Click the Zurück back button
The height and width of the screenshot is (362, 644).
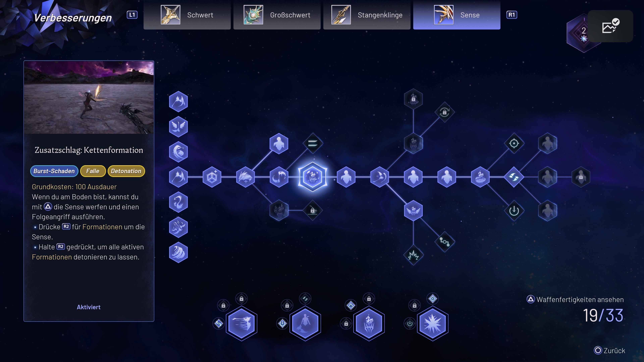coord(609,350)
